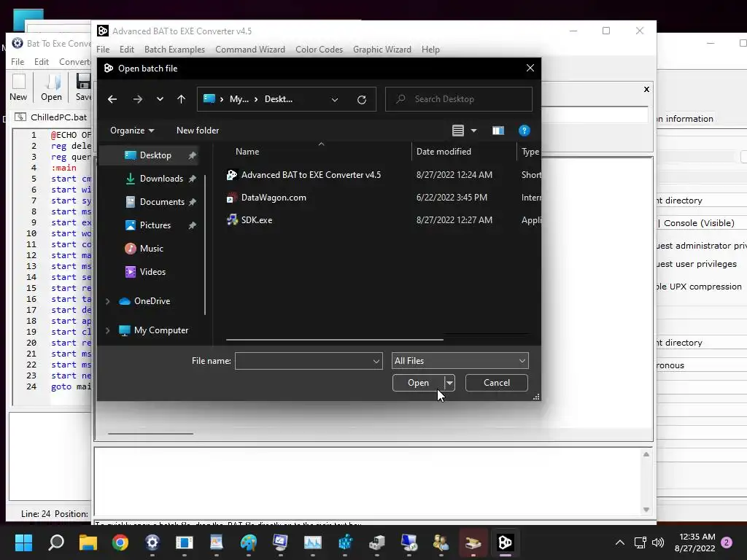Image resolution: width=747 pixels, height=560 pixels.
Task: Open the Batch Examples menu
Action: 174,50
